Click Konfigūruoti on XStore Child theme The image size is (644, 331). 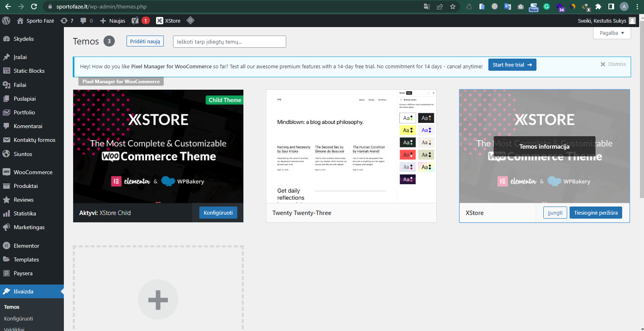tap(218, 213)
